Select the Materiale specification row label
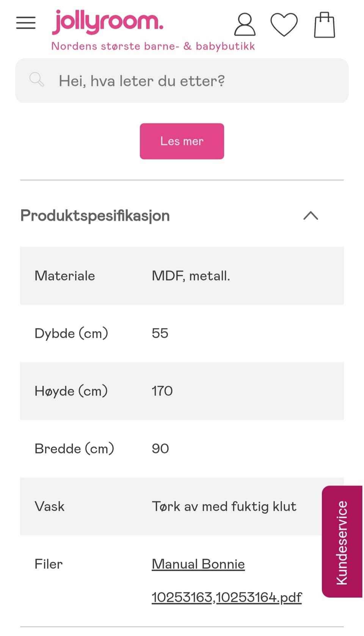 [65, 276]
